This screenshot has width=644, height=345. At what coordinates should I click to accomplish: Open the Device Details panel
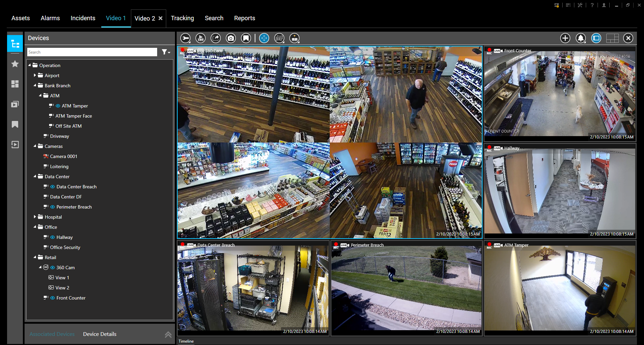(x=99, y=334)
